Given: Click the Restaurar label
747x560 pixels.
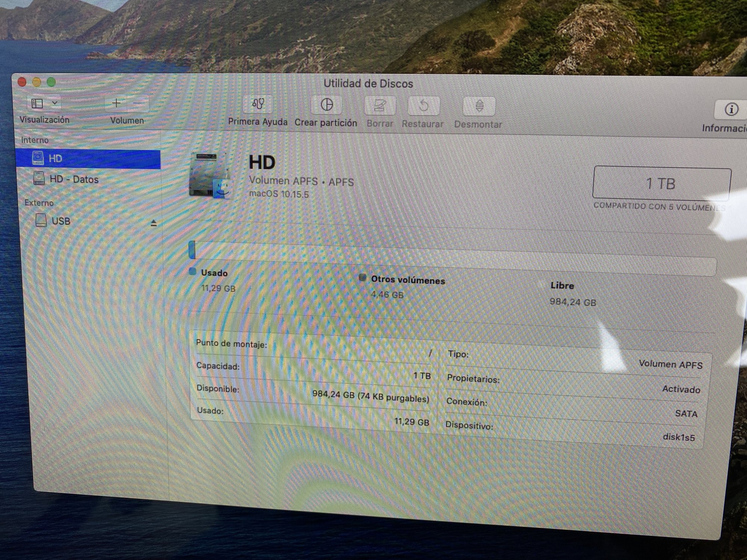Looking at the screenshot, I should click(x=422, y=124).
